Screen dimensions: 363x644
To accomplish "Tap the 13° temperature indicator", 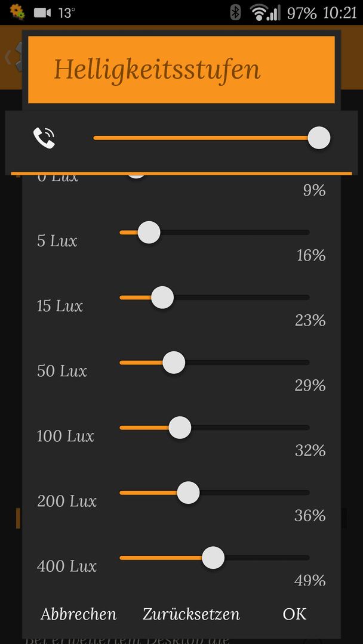I will pyautogui.click(x=67, y=13).
